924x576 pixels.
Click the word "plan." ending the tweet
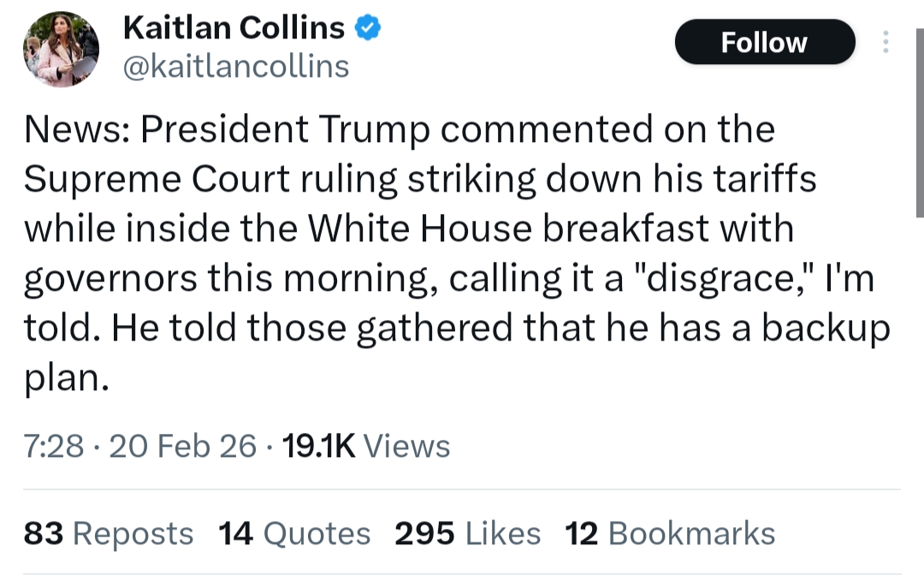coord(67,378)
